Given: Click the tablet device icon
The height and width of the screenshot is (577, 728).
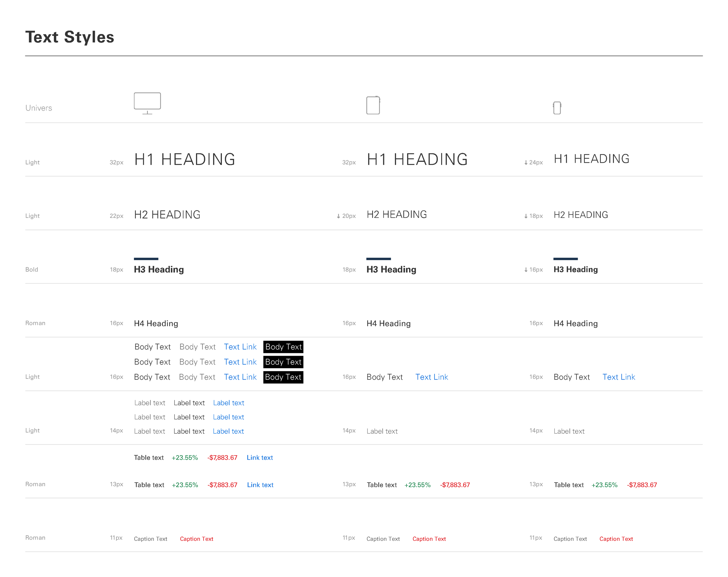Looking at the screenshot, I should click(373, 105).
